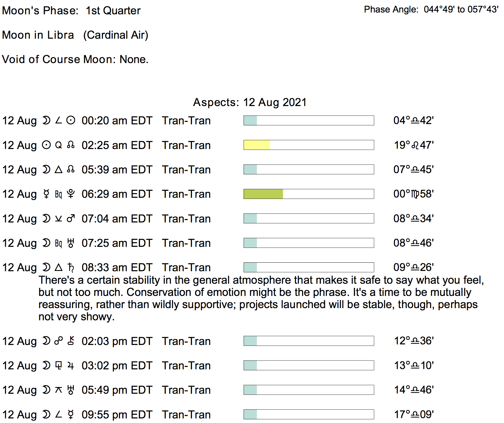
Task: Click the Moon glyph in the 03:02 pm row
Action: click(x=46, y=365)
